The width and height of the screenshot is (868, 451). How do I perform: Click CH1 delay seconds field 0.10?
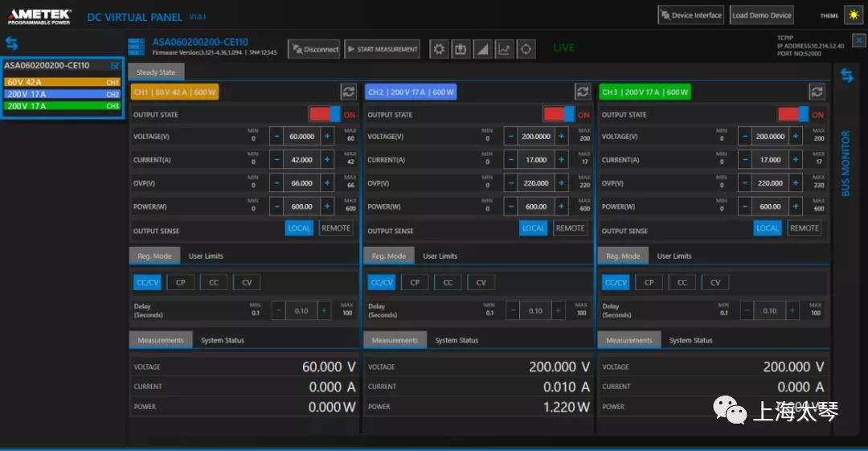pyautogui.click(x=301, y=311)
